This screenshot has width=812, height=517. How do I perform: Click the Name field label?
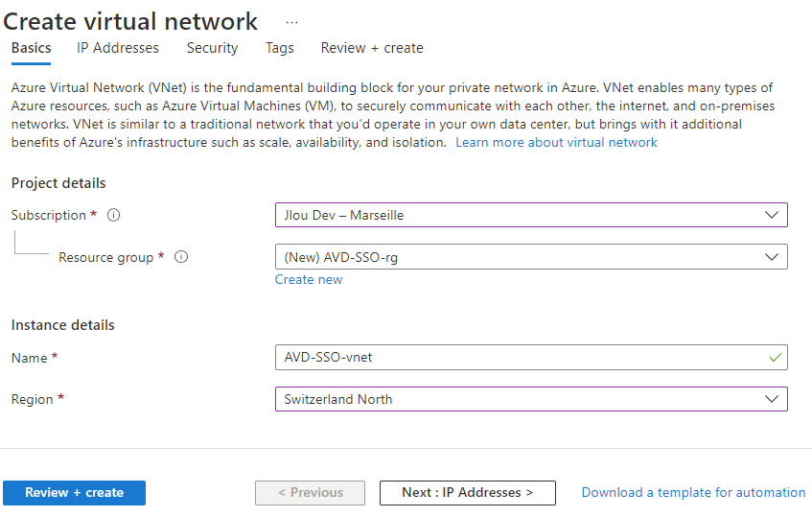30,358
